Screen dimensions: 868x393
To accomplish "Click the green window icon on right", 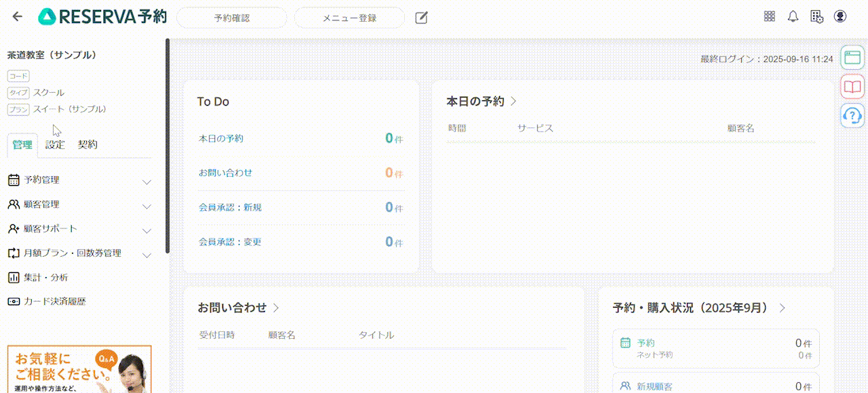I will [x=852, y=58].
